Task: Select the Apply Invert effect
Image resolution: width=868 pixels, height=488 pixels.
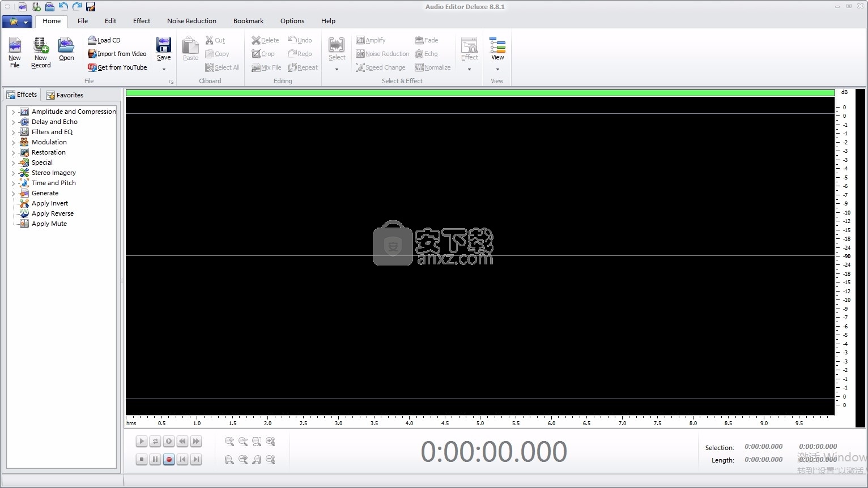Action: point(44,203)
